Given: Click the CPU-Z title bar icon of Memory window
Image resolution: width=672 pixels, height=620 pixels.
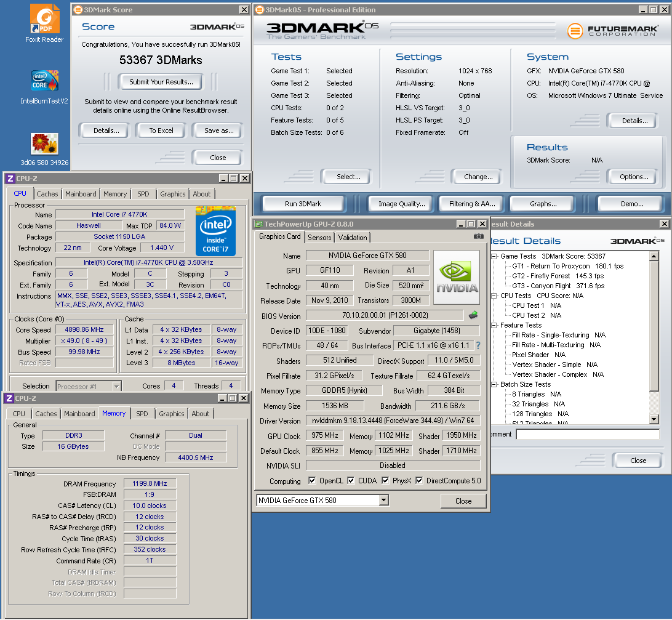Looking at the screenshot, I should pos(9,398).
